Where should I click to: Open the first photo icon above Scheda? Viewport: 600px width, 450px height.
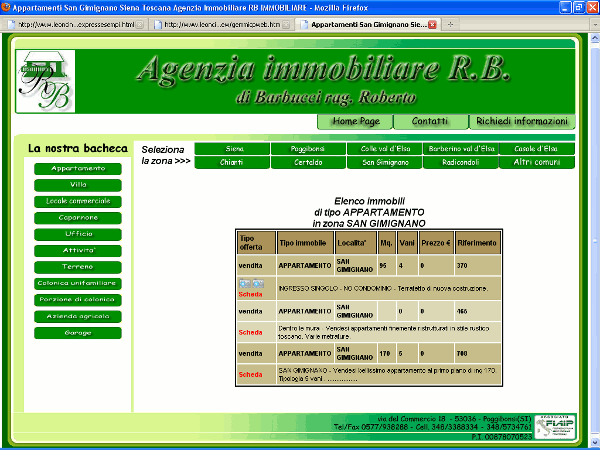click(245, 284)
